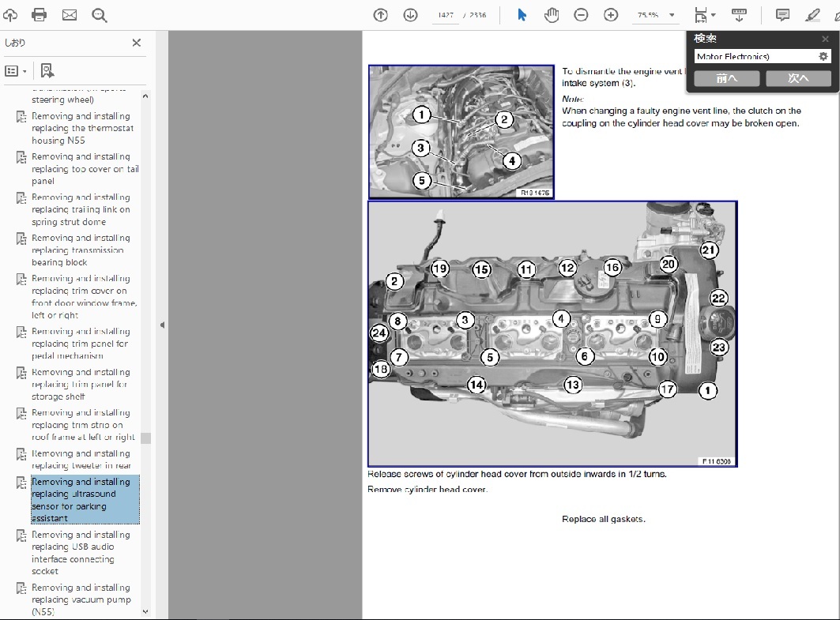Click bookmark icon beside tweeter in rear
This screenshot has height=620, width=840.
pos(21,454)
